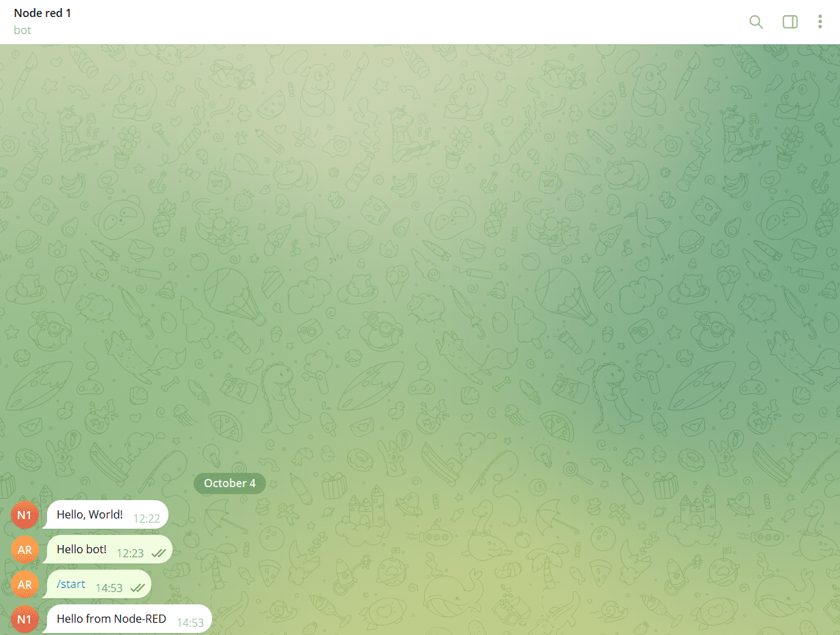Click the "bot" subtitle under the chat title

(x=22, y=30)
